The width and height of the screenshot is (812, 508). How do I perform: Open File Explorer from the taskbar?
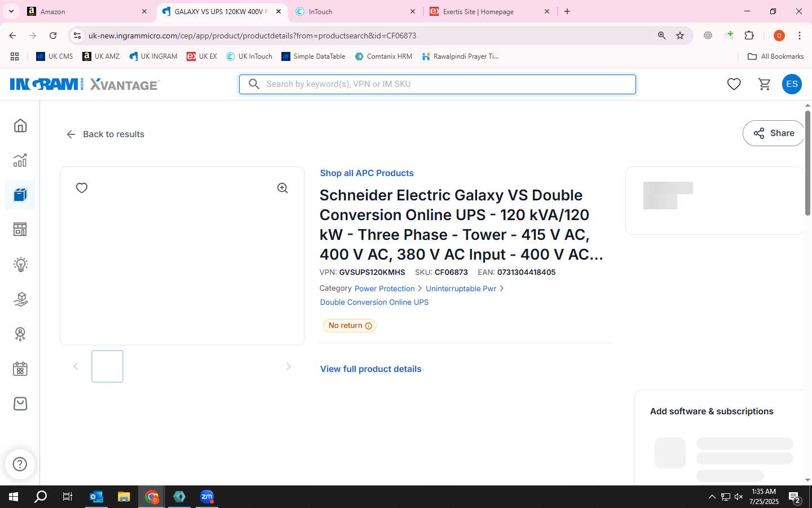tap(124, 497)
